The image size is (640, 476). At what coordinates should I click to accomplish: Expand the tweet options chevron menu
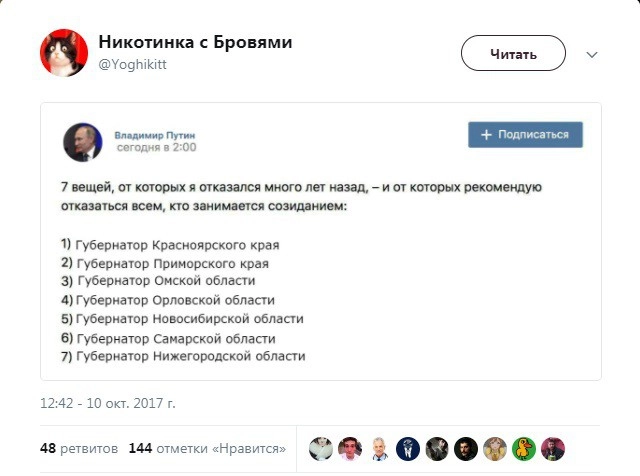click(x=591, y=54)
